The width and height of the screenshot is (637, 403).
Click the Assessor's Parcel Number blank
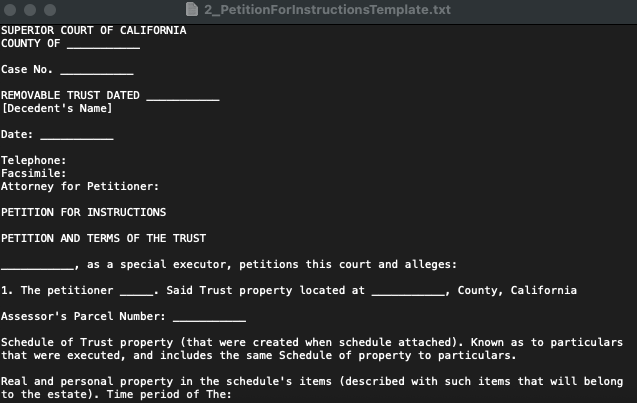click(x=209, y=316)
